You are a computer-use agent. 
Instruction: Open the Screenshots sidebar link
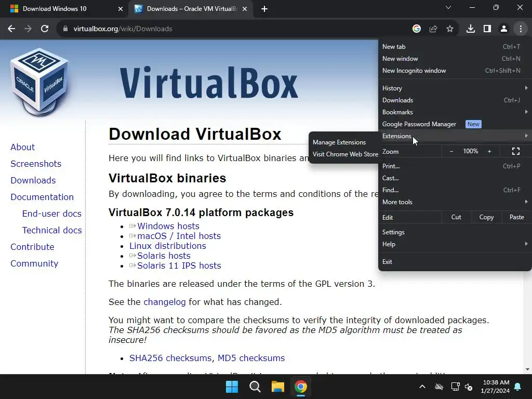point(36,164)
